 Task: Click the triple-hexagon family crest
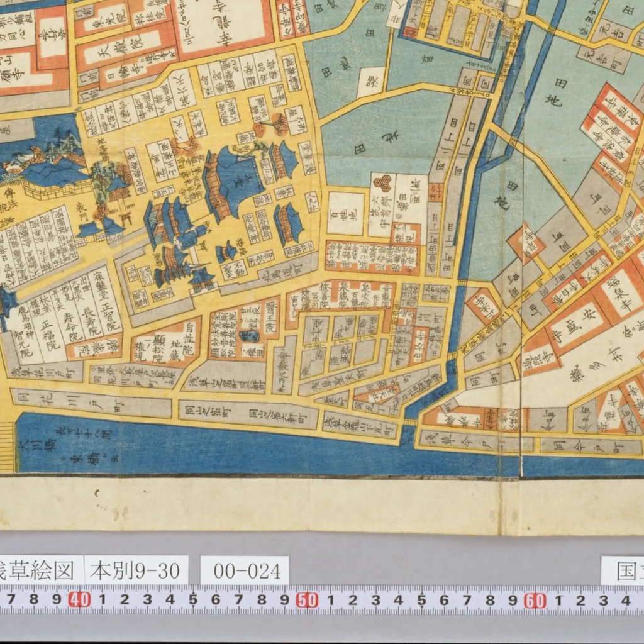click(384, 183)
